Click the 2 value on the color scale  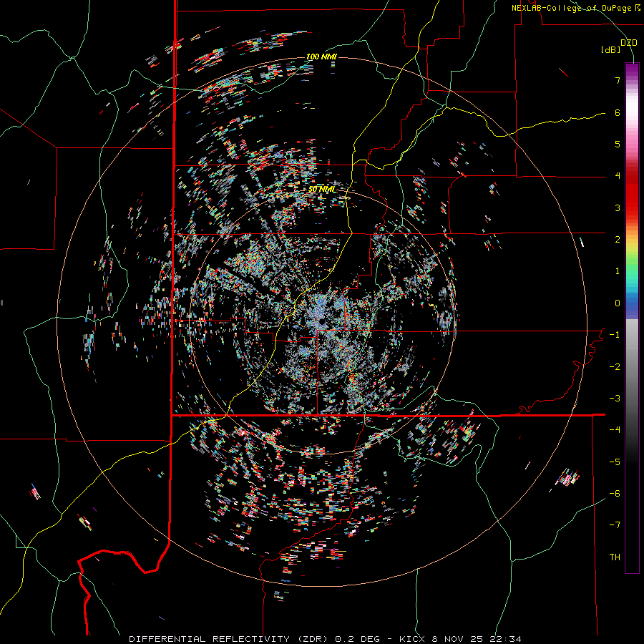pyautogui.click(x=618, y=240)
